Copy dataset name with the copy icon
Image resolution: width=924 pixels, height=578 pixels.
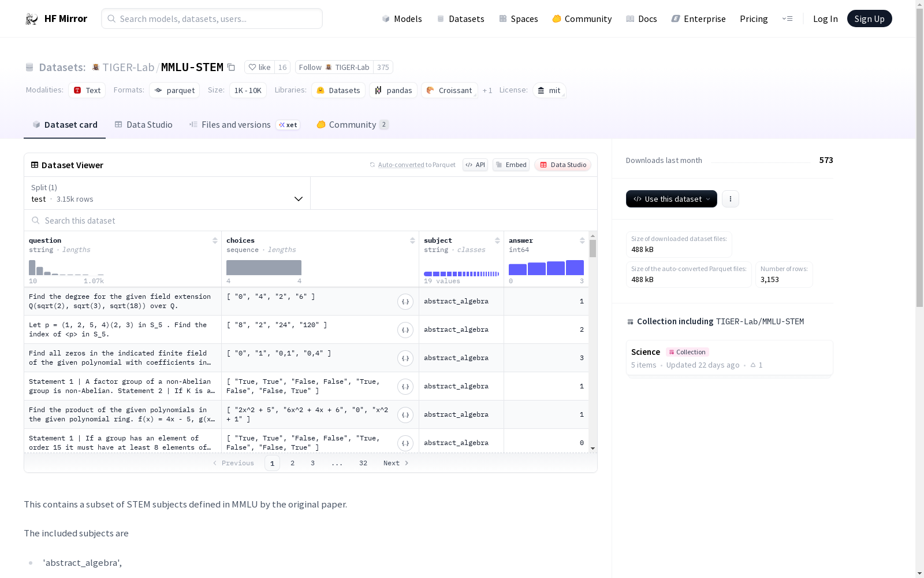(x=231, y=67)
